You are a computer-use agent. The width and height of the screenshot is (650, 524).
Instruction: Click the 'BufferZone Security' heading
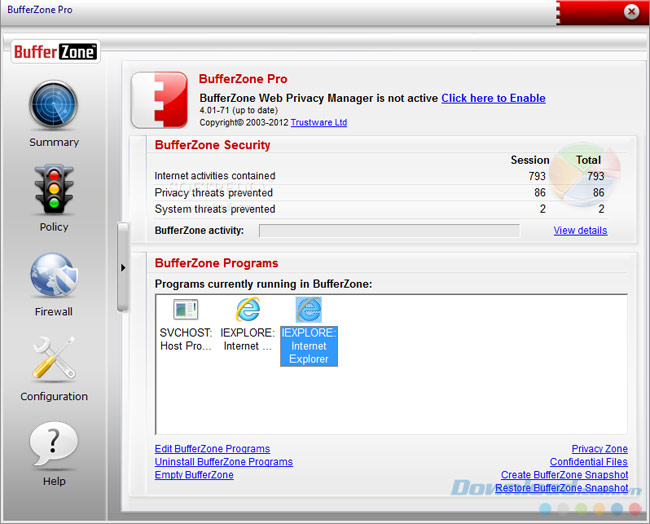click(x=212, y=145)
